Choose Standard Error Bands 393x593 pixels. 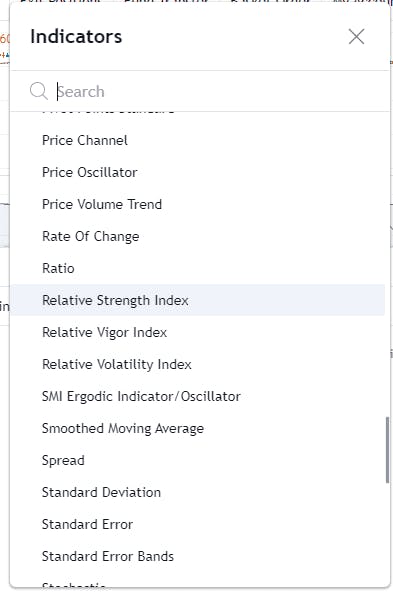[198, 556]
